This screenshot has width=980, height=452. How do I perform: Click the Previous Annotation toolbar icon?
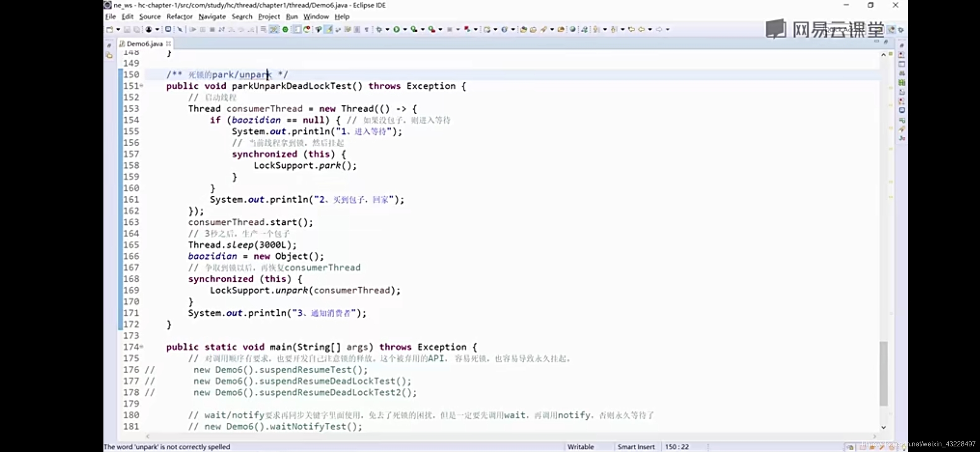[x=614, y=29]
